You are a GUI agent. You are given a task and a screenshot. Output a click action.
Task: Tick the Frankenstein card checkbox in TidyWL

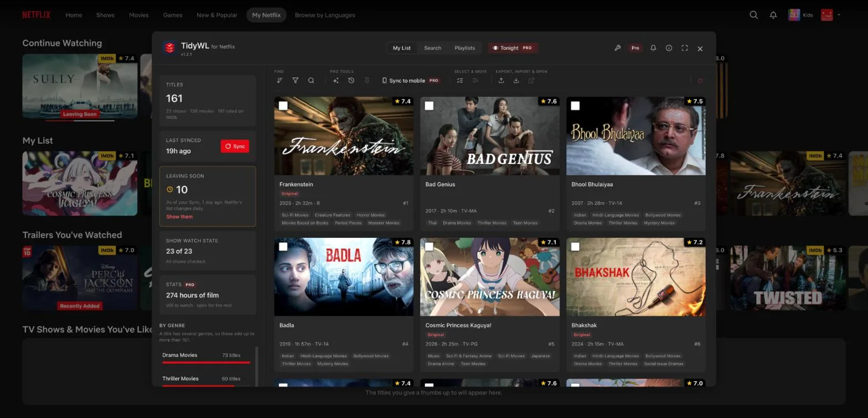click(x=283, y=106)
